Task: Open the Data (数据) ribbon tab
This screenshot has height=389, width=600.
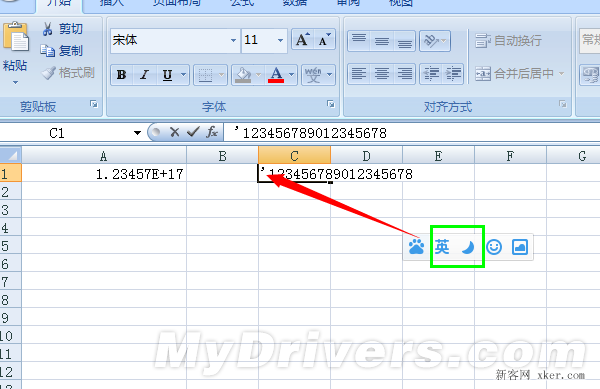Action: tap(295, 3)
